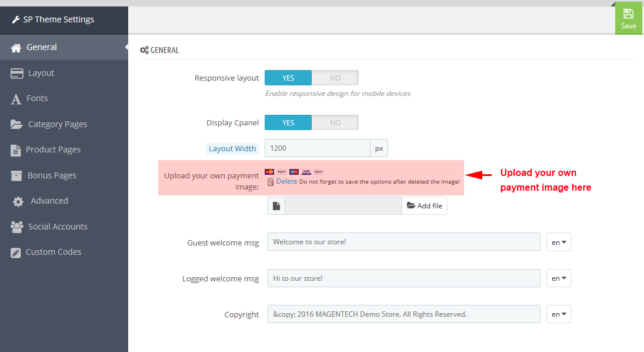
Task: Click the green Save disk icon
Action: coord(628,14)
